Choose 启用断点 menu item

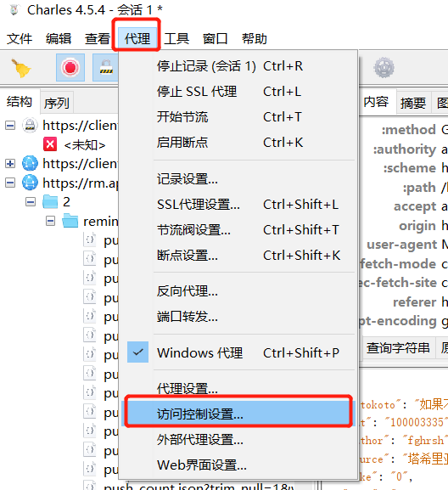tap(238, 142)
